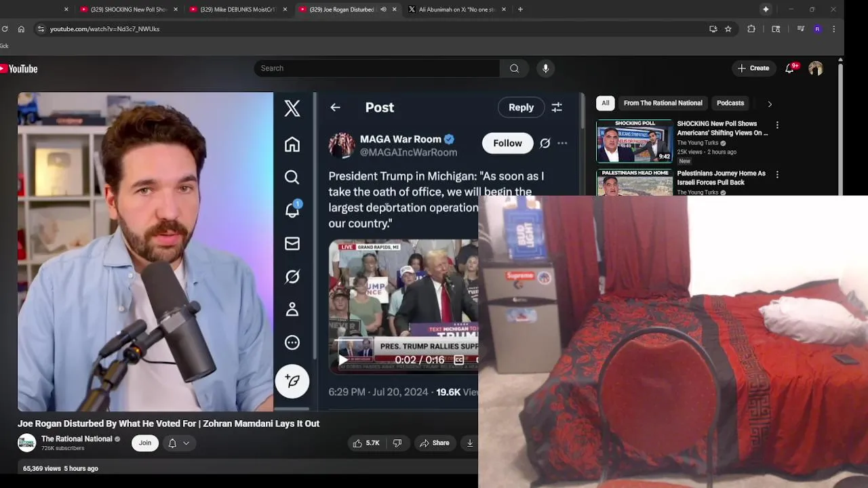Close the Joe Rogan Disturbed tab
Image resolution: width=868 pixels, height=488 pixels.
coord(394,9)
